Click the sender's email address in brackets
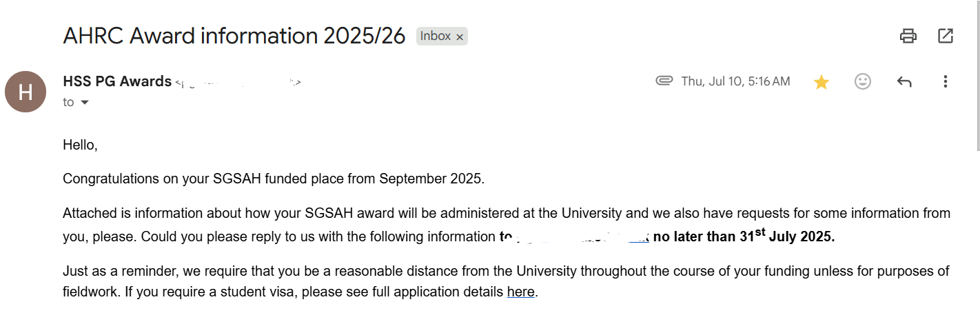 [238, 82]
